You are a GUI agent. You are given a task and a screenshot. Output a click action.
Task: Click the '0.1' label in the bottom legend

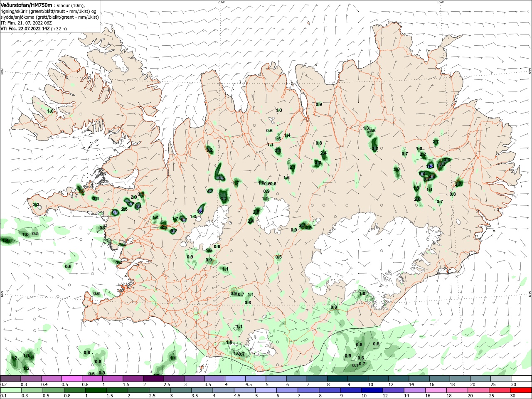pos(3,396)
